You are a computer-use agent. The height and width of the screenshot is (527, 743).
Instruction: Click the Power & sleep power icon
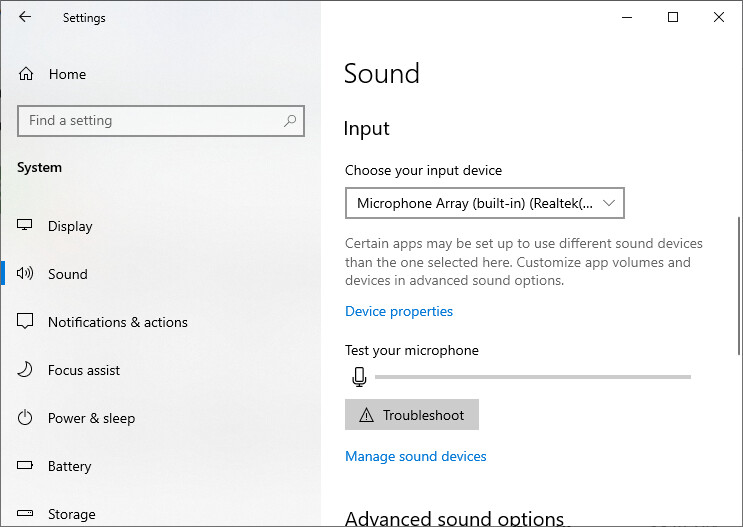pyautogui.click(x=25, y=418)
